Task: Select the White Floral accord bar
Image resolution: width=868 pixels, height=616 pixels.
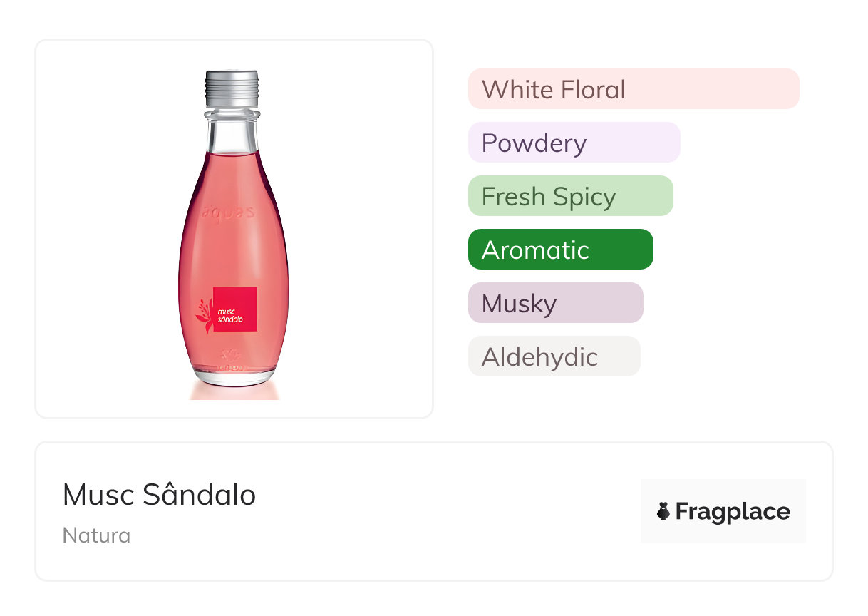Action: pyautogui.click(x=633, y=89)
